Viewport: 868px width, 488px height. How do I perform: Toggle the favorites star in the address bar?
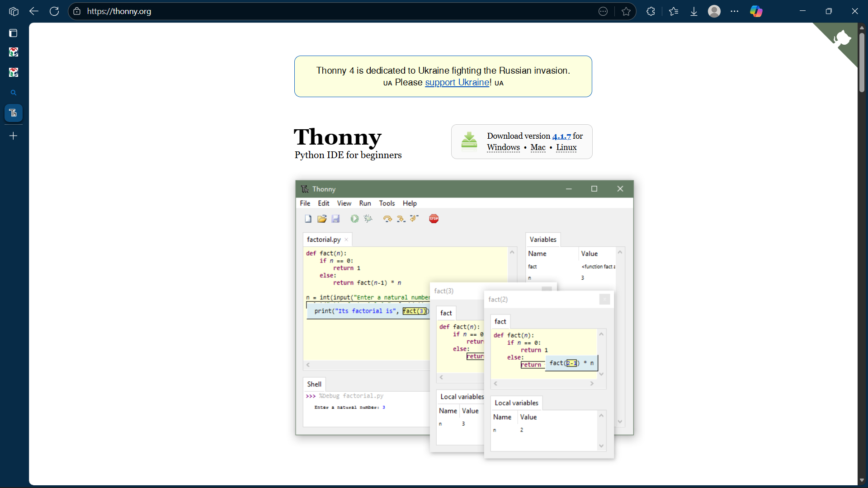click(627, 11)
